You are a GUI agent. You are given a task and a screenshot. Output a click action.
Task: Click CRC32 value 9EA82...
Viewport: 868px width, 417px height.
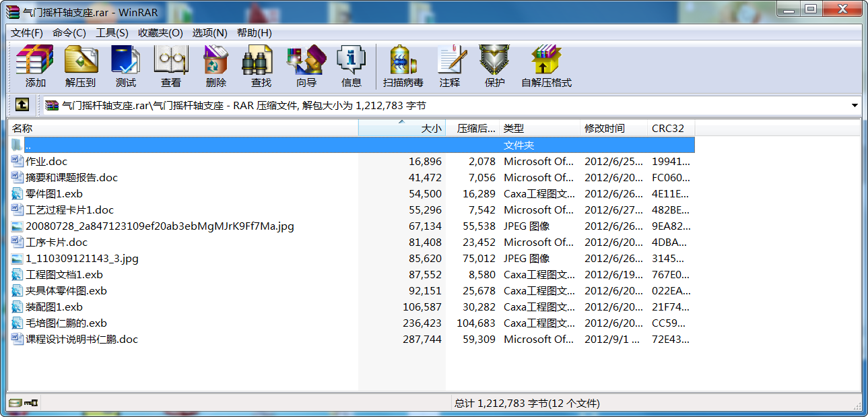click(x=671, y=226)
